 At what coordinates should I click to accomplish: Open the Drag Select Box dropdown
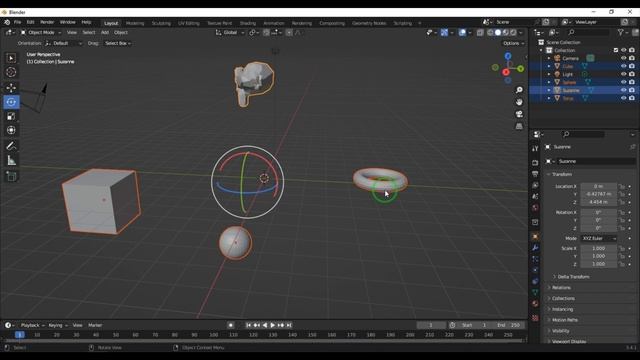(x=118, y=43)
